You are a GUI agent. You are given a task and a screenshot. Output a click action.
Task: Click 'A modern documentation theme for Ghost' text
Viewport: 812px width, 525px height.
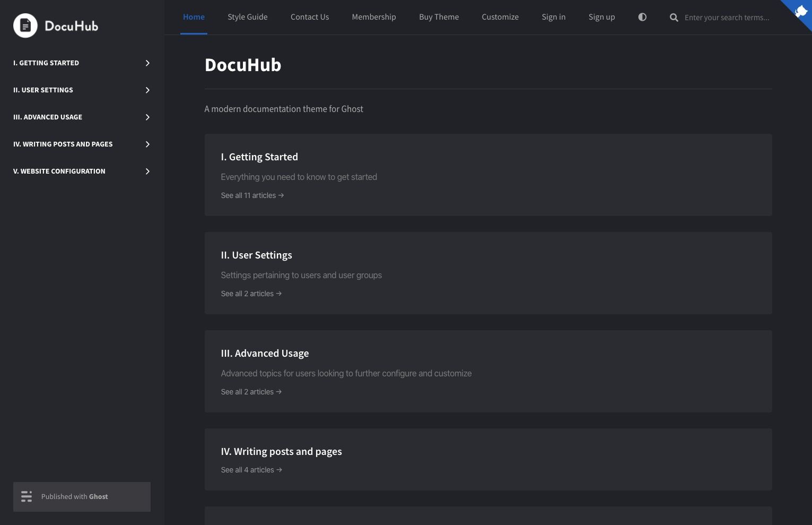[x=284, y=109]
